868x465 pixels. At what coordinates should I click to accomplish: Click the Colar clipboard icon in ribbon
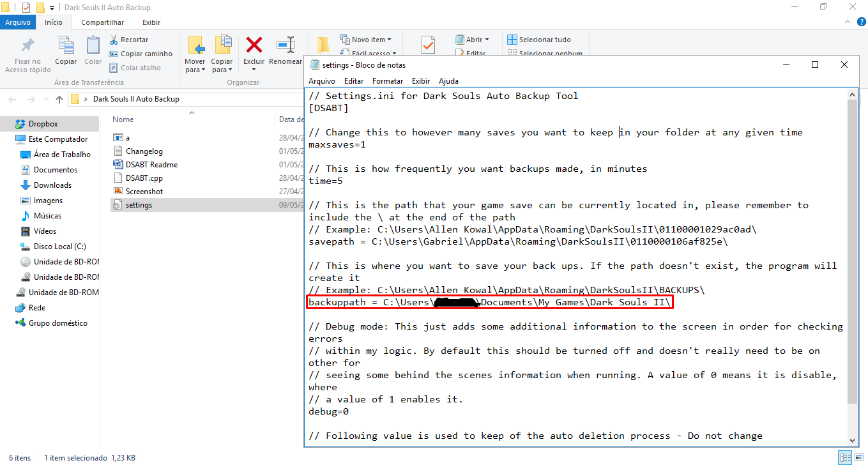[x=93, y=45]
